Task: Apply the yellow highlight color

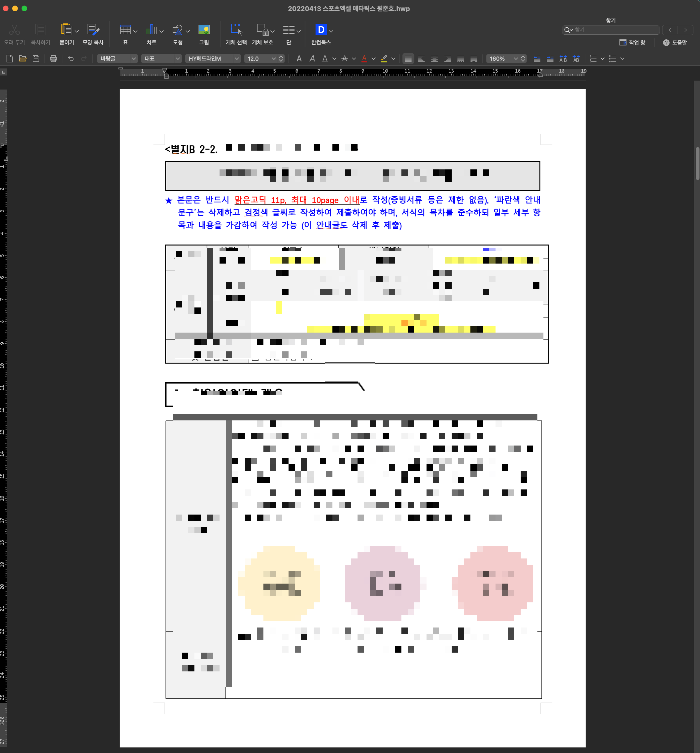Action: (x=384, y=58)
